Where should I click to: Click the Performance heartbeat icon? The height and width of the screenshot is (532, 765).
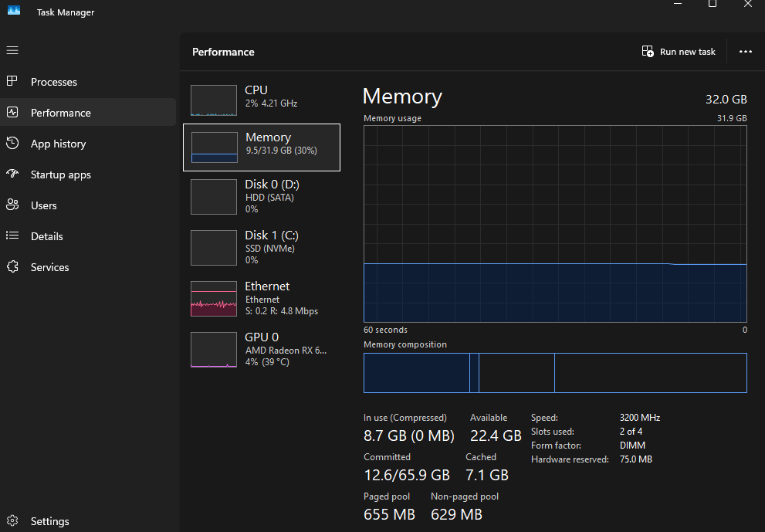coord(12,113)
